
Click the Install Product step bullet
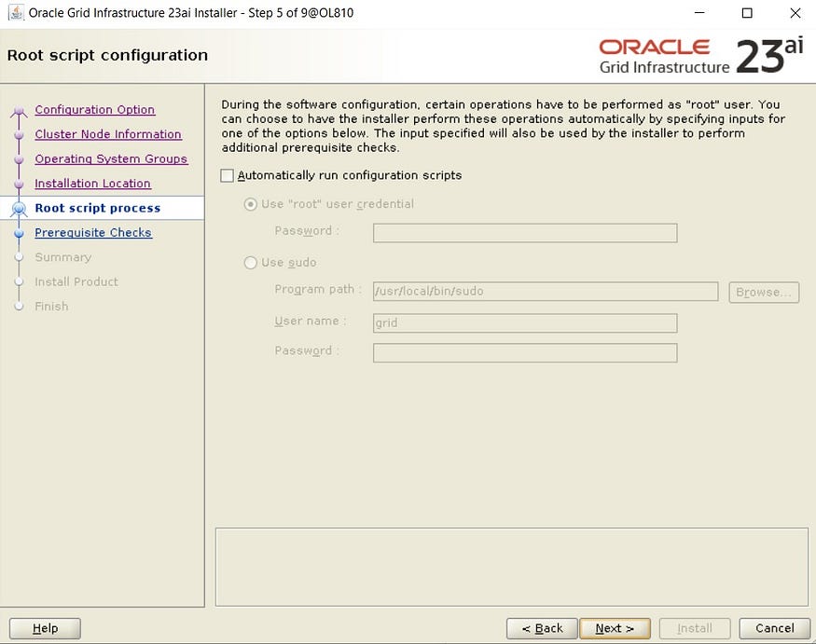pyautogui.click(x=20, y=281)
